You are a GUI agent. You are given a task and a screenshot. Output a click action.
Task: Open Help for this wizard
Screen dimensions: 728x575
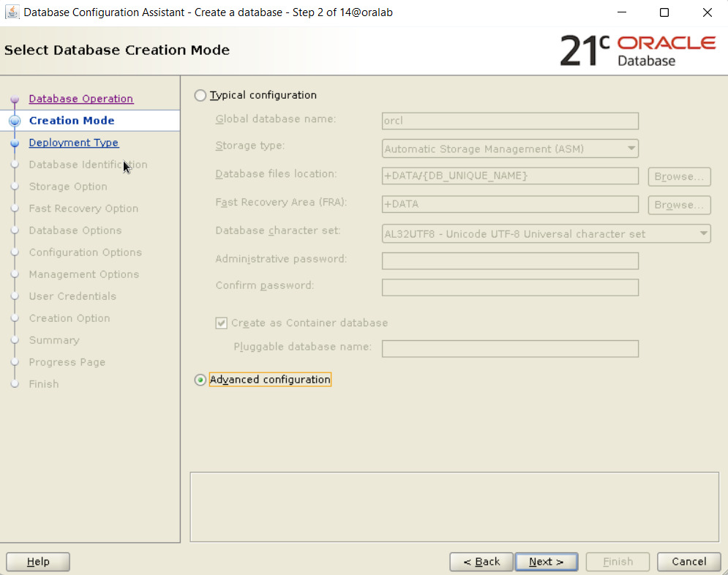point(38,562)
